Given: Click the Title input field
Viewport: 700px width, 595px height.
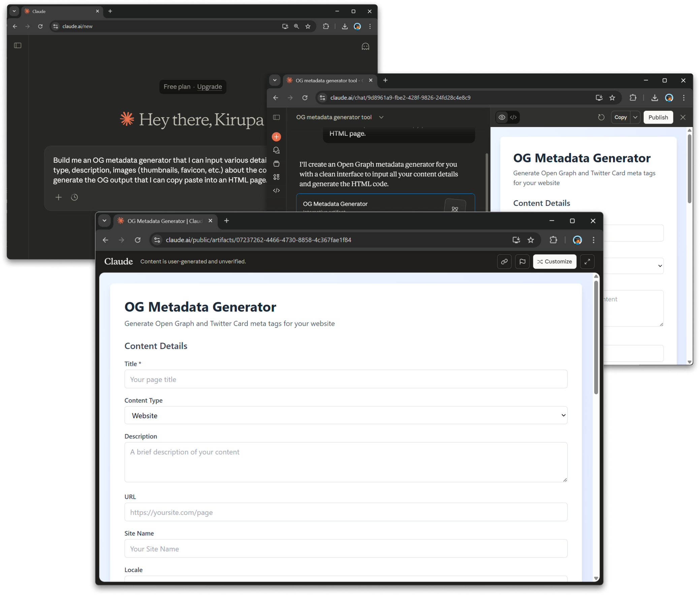Looking at the screenshot, I should coord(346,379).
